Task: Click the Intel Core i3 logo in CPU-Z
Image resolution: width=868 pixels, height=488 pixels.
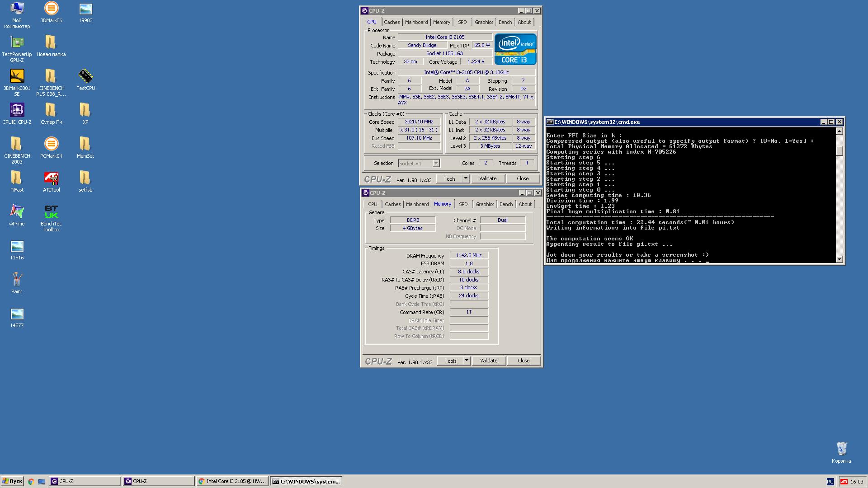Action: (515, 49)
